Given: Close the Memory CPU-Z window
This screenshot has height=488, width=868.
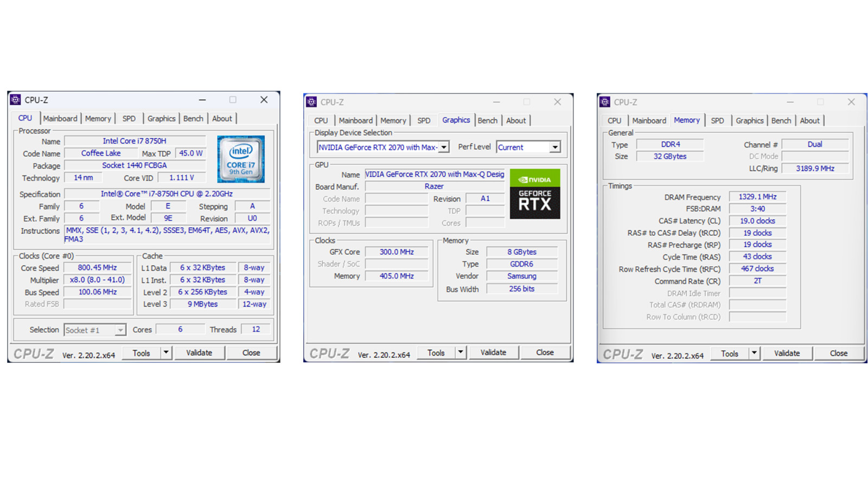Looking at the screenshot, I should click(x=851, y=102).
